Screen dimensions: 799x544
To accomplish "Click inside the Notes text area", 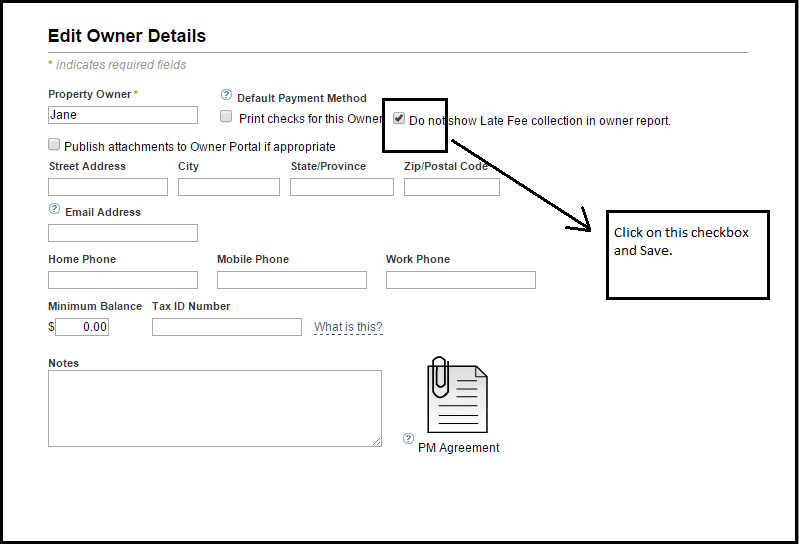I will [x=214, y=408].
